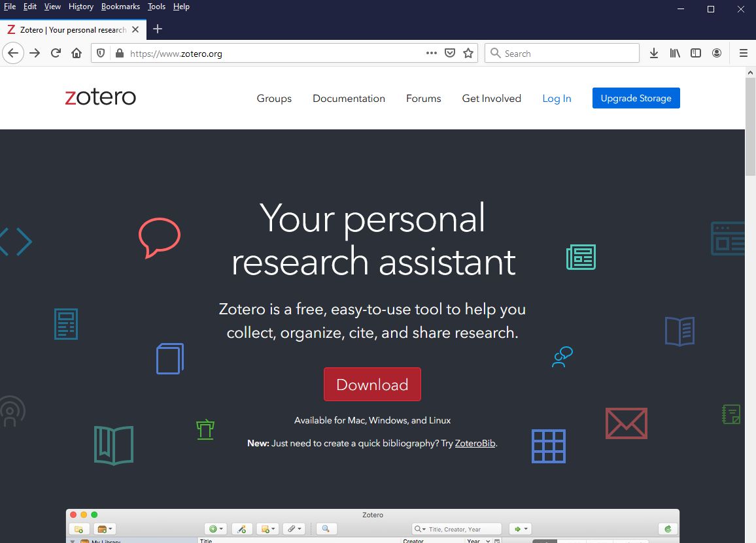Image resolution: width=756 pixels, height=543 pixels.
Task: Open the Bookmarks menu
Action: coord(120,7)
